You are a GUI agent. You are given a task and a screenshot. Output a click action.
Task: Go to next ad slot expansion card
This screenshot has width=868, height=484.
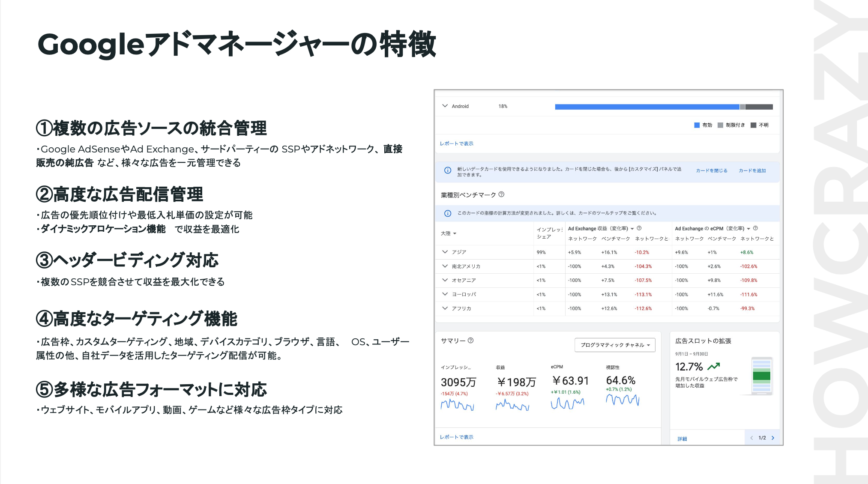click(773, 438)
